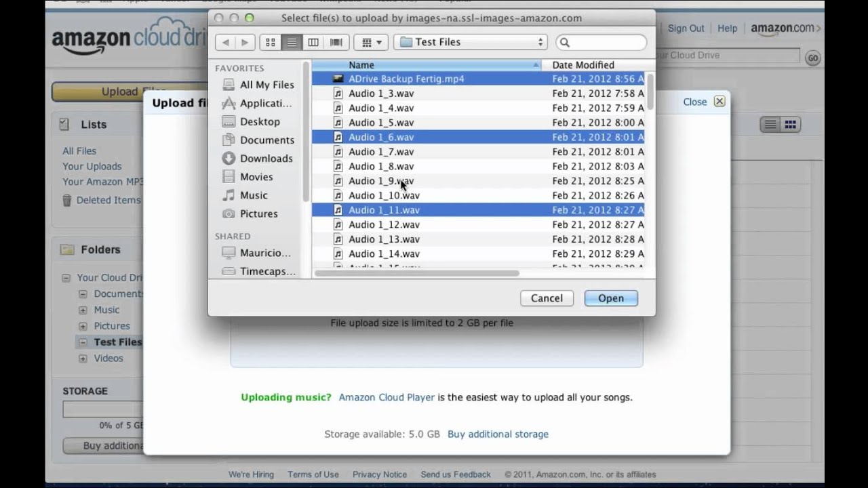
Task: Open Desktop in the sidebar
Action: (251, 121)
